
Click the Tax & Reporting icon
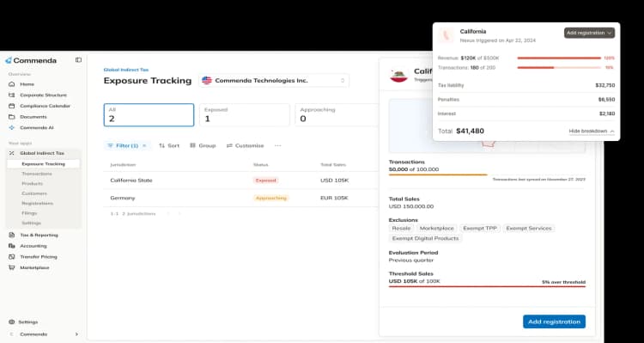[11, 235]
